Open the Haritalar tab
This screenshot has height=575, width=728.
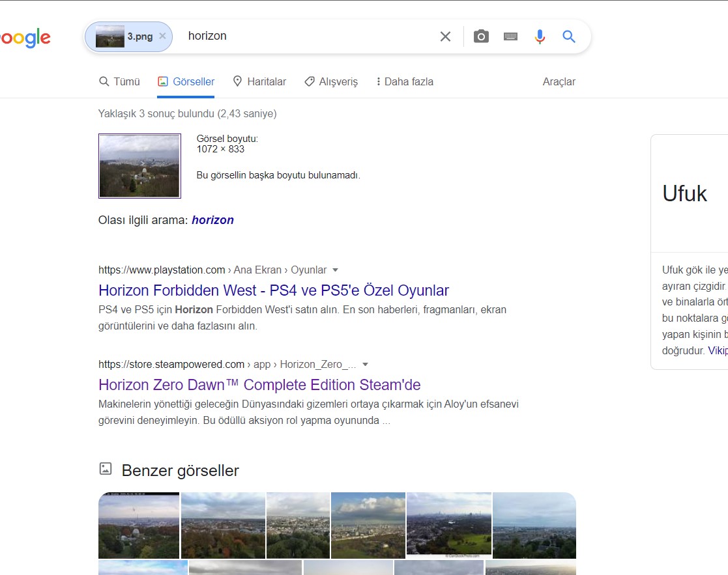pos(259,81)
